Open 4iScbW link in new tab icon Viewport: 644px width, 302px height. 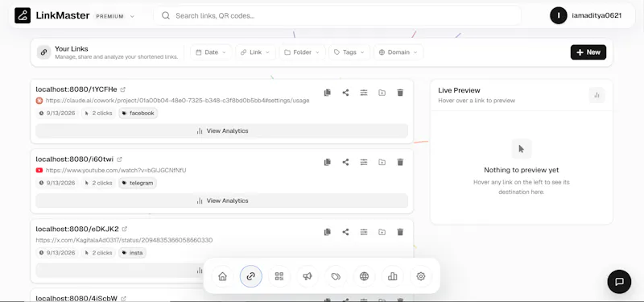coord(123,299)
